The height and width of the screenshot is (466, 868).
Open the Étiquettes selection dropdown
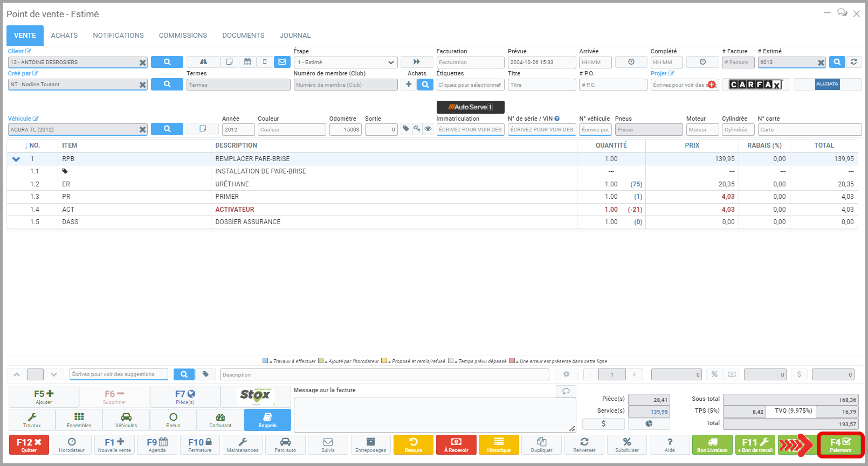(x=470, y=85)
